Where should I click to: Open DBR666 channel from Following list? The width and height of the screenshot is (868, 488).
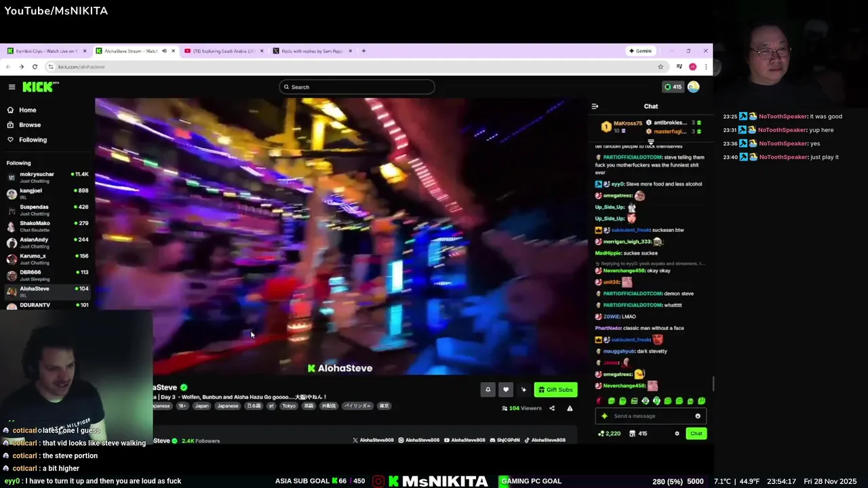click(x=47, y=274)
